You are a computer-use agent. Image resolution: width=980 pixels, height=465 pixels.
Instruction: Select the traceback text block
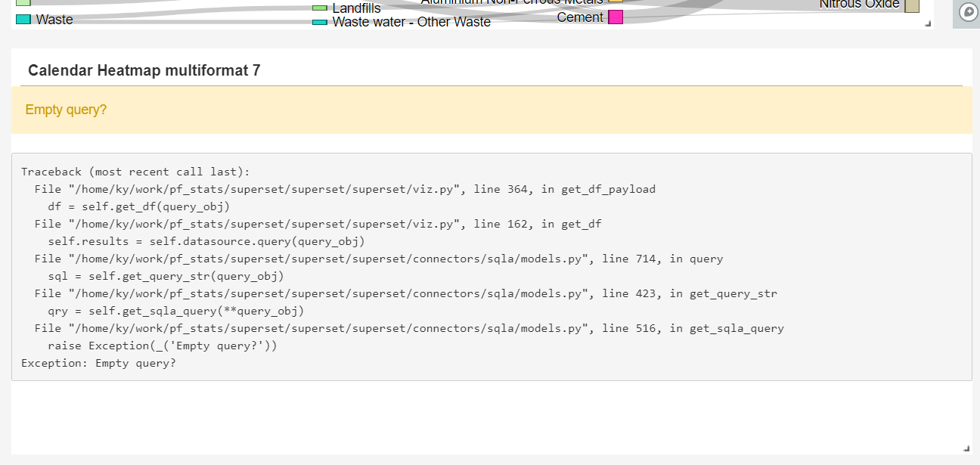tap(401, 266)
